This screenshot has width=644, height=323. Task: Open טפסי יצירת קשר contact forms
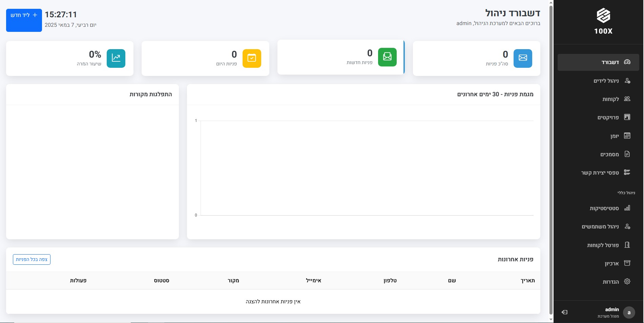600,173
